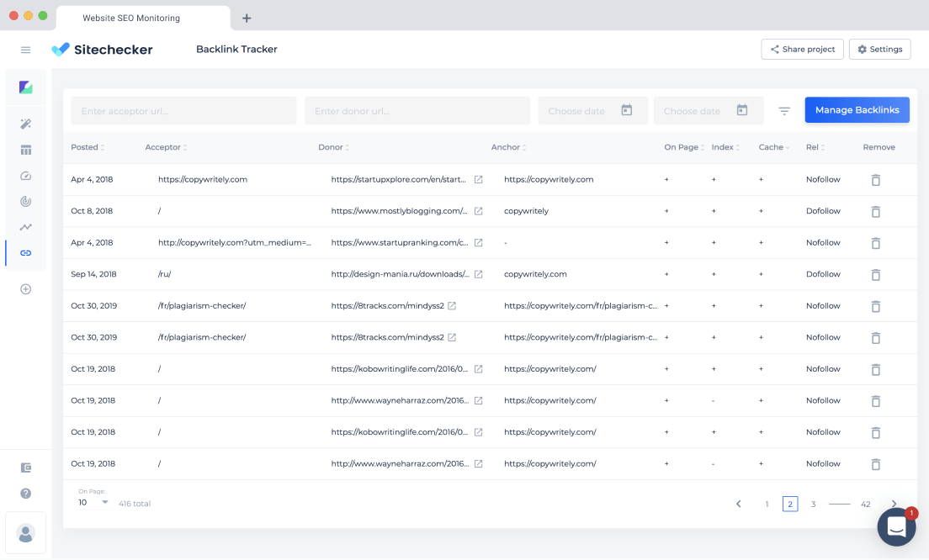Viewport: 929px width, 560px height.
Task: Go to pagination page 42
Action: 866,505
